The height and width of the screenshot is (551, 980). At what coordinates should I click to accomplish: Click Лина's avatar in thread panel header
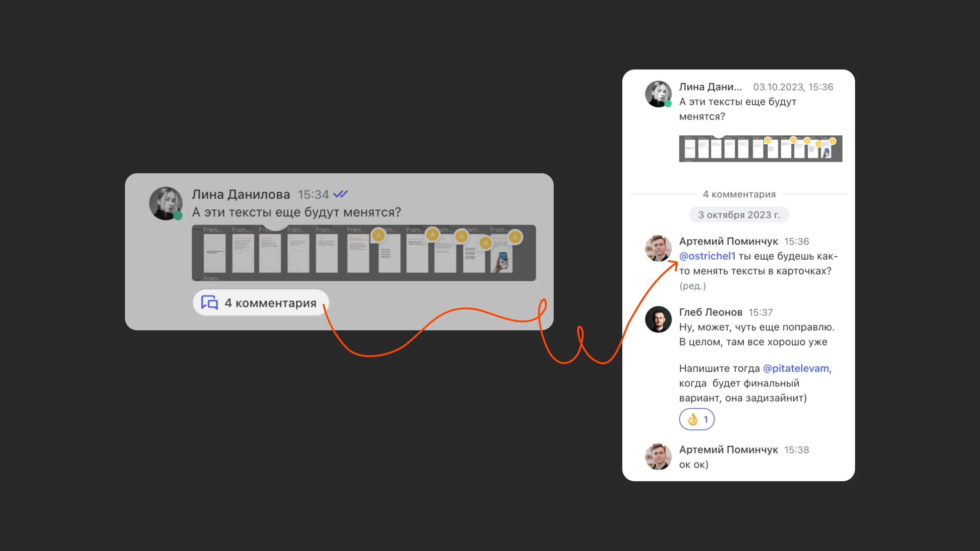(x=658, y=94)
